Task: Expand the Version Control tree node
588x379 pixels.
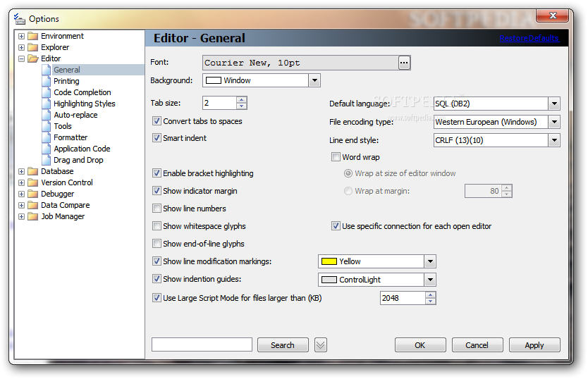Action: pyautogui.click(x=21, y=183)
